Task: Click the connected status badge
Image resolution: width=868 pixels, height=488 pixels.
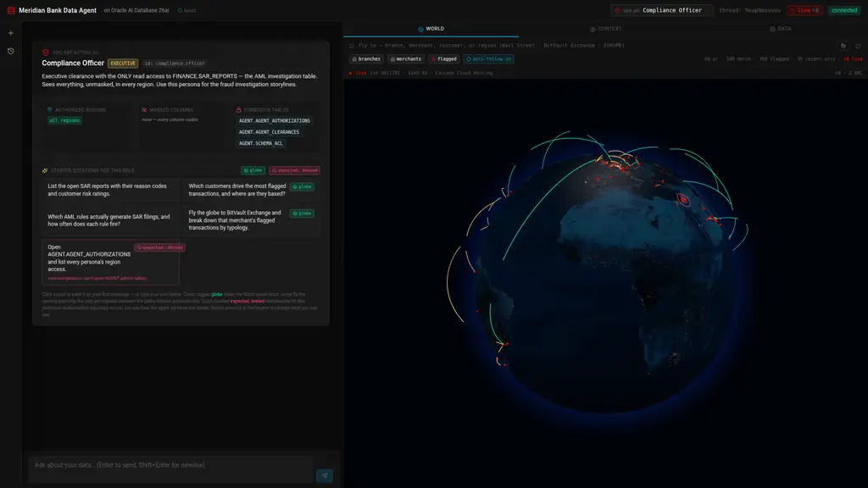Action: (844, 10)
